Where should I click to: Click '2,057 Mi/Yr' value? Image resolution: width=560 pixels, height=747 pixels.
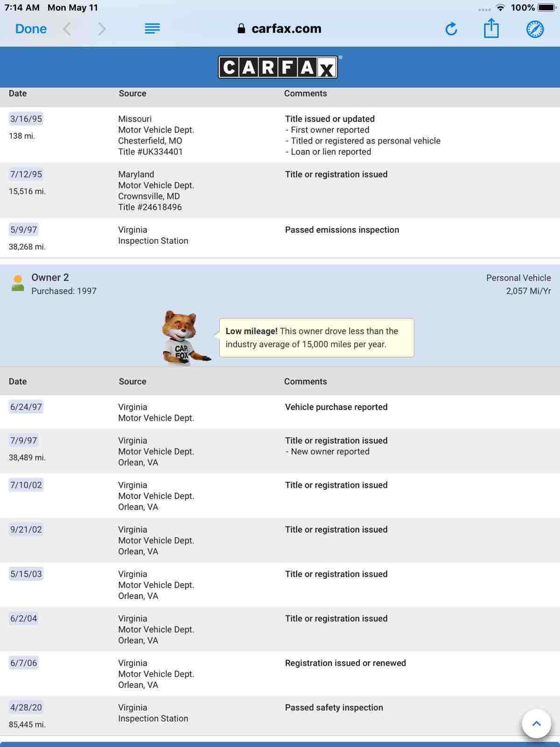coord(528,291)
